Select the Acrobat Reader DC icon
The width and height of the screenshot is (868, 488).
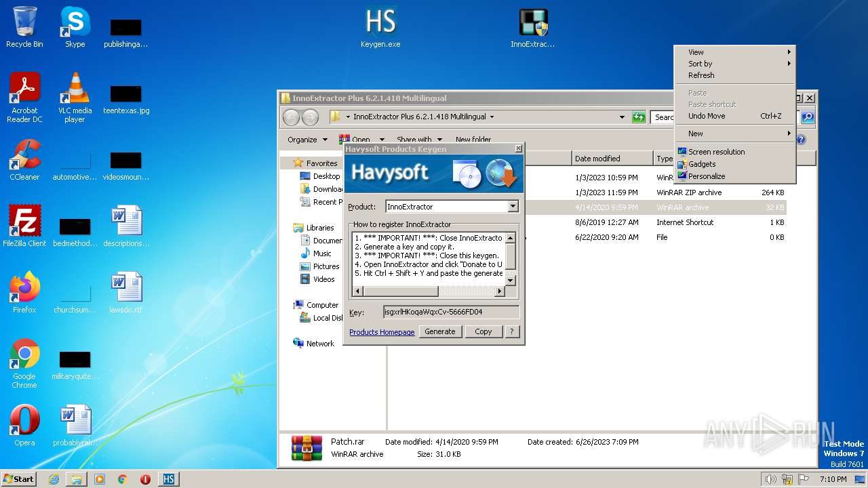tap(24, 98)
